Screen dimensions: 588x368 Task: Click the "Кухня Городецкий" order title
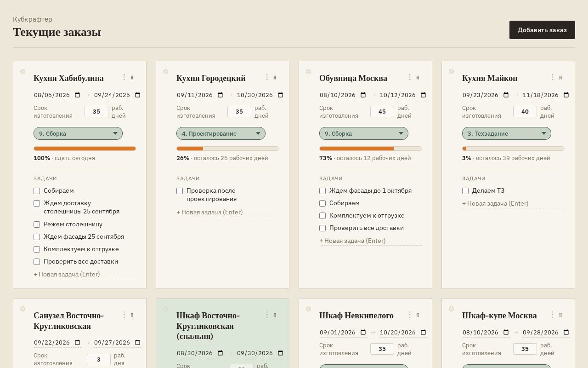point(211,78)
